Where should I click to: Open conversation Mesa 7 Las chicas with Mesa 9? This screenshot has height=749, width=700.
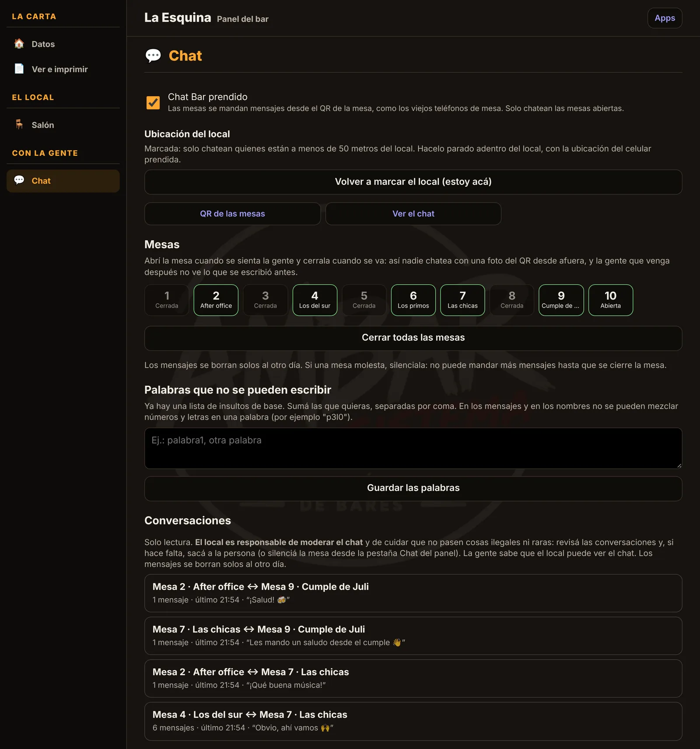point(413,636)
